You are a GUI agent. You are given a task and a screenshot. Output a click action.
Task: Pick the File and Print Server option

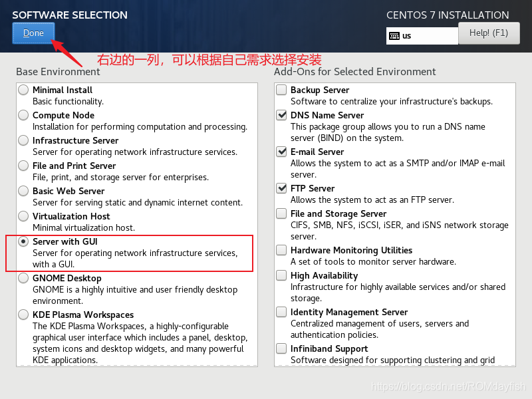tap(23, 166)
